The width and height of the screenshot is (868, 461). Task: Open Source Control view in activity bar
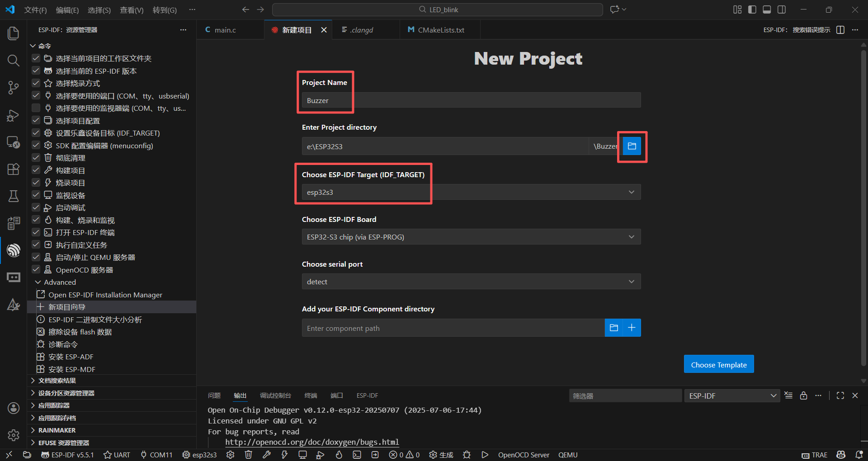(x=14, y=88)
